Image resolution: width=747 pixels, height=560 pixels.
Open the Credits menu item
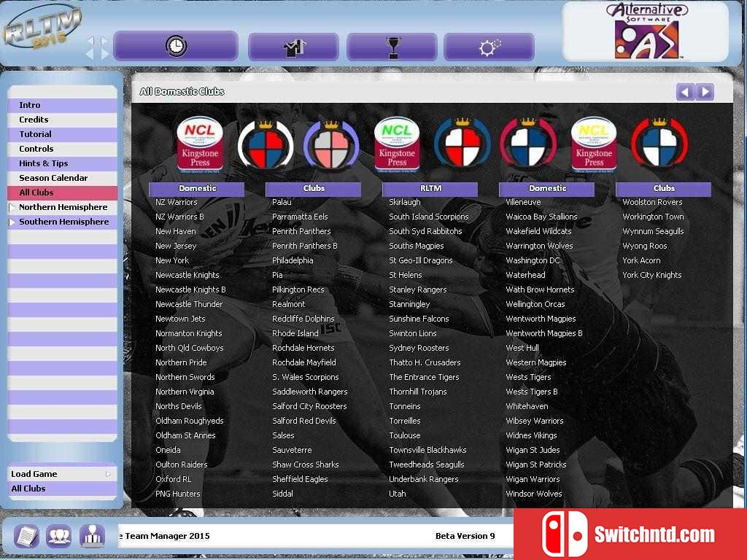pyautogui.click(x=63, y=120)
